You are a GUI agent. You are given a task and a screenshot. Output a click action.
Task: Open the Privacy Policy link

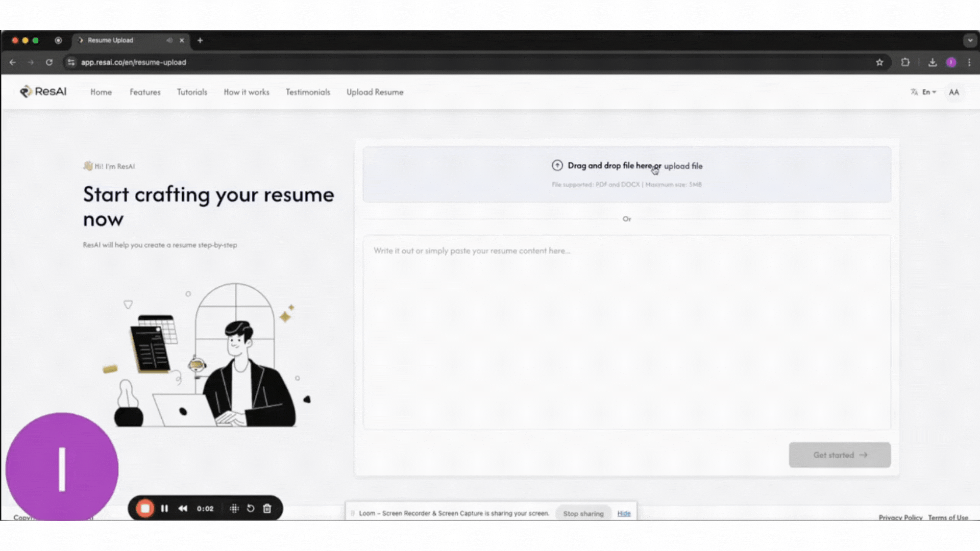(x=900, y=517)
